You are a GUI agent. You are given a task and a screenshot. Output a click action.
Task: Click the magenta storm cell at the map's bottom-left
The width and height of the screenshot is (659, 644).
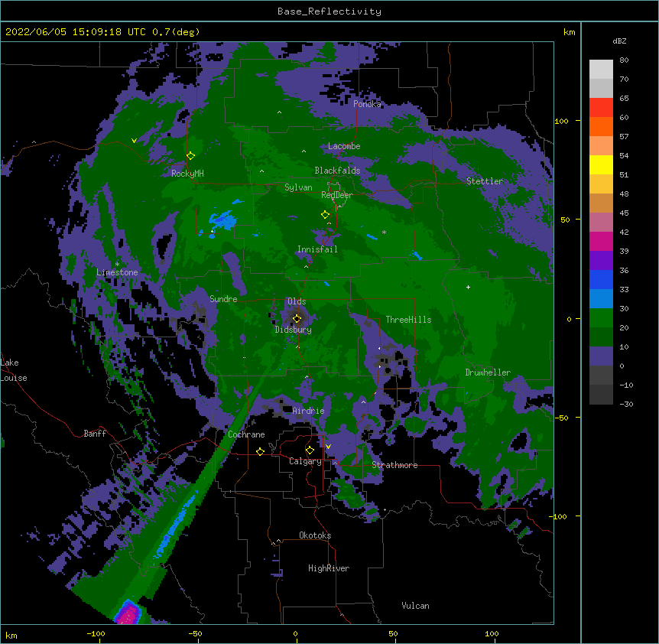(128, 613)
